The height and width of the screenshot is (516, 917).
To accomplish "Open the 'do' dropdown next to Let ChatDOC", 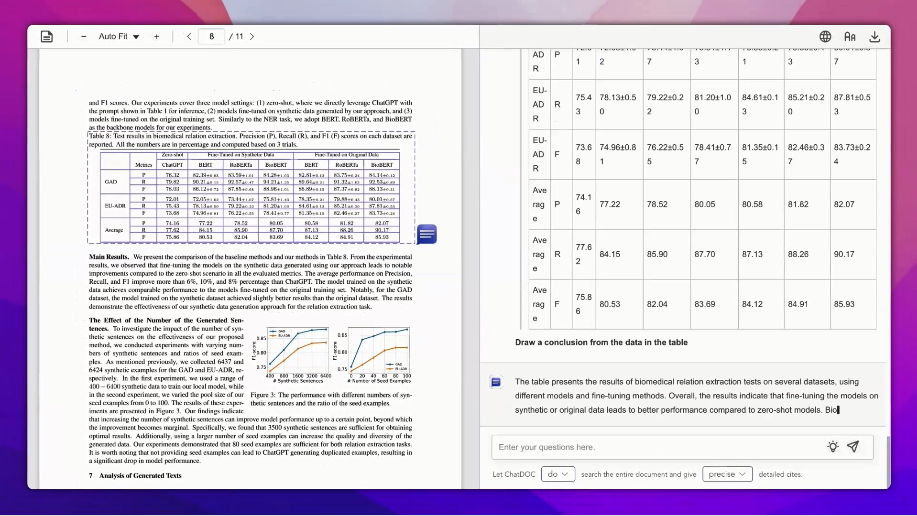I will tap(558, 474).
